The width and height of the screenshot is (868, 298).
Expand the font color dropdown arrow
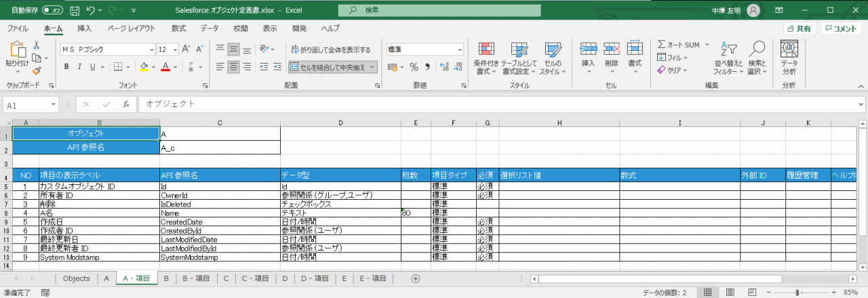pos(175,66)
